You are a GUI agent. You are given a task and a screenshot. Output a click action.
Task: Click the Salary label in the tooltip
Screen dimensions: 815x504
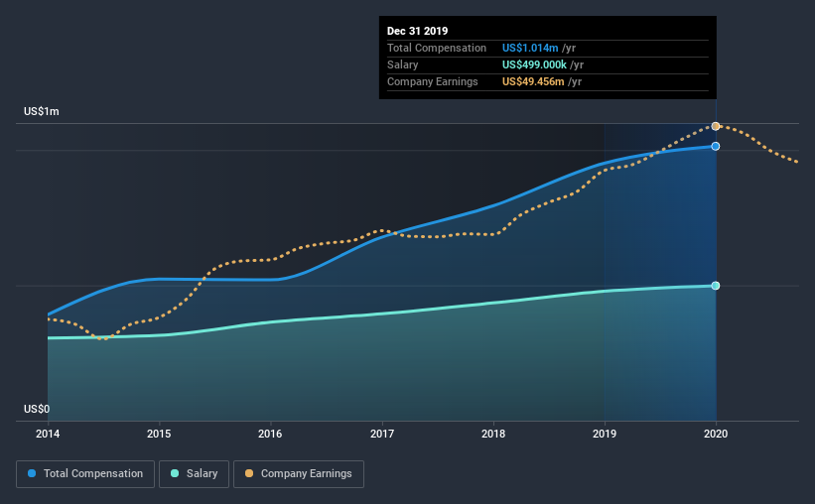click(403, 64)
